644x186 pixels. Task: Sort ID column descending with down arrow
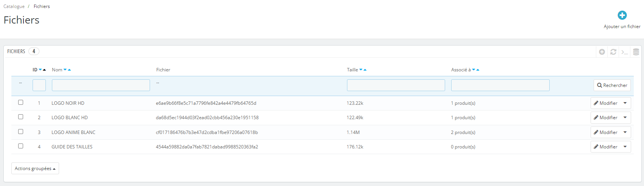41,70
